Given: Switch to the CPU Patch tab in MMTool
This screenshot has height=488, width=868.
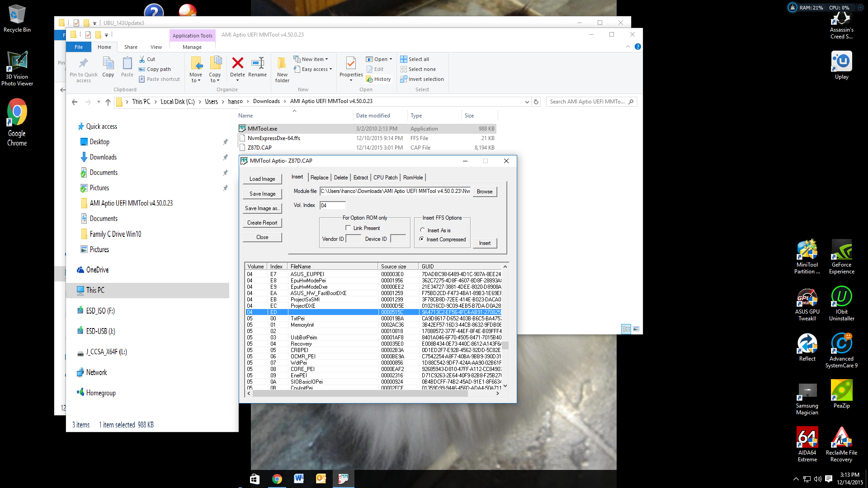Looking at the screenshot, I should 385,178.
